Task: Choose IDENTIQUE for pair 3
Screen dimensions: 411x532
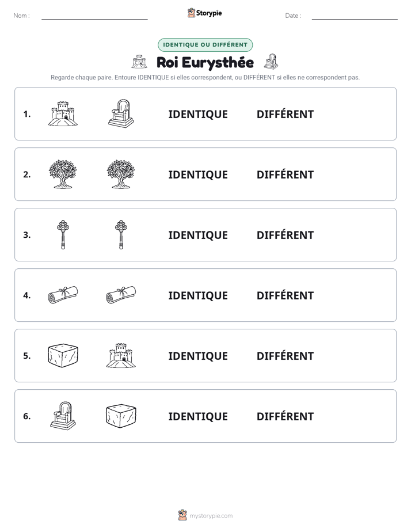Action: (x=198, y=235)
